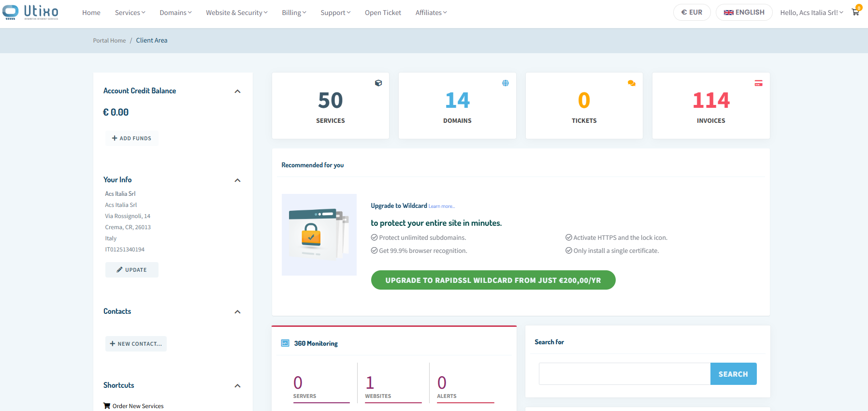Click the globe icon on Domains card
The width and height of the screenshot is (868, 411).
505,83
